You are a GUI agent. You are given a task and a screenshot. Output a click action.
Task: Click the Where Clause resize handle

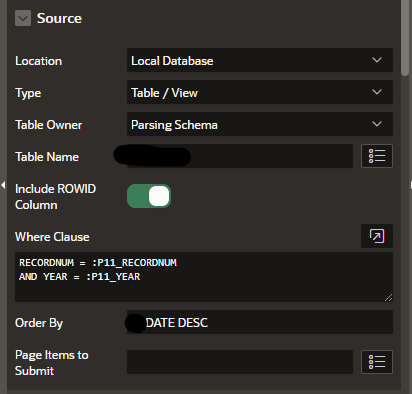click(x=389, y=298)
